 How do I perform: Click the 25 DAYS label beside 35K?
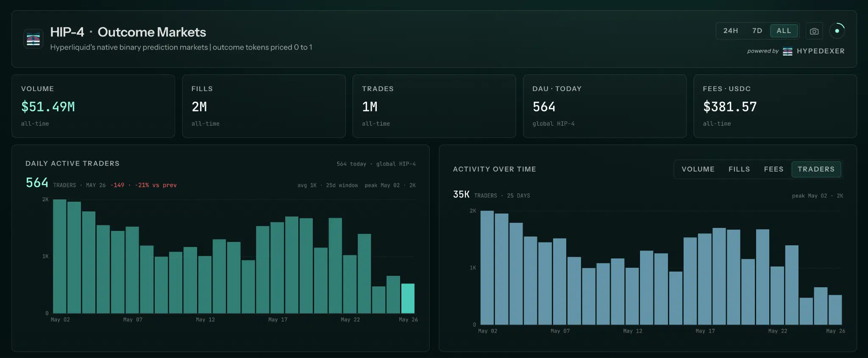(x=518, y=196)
